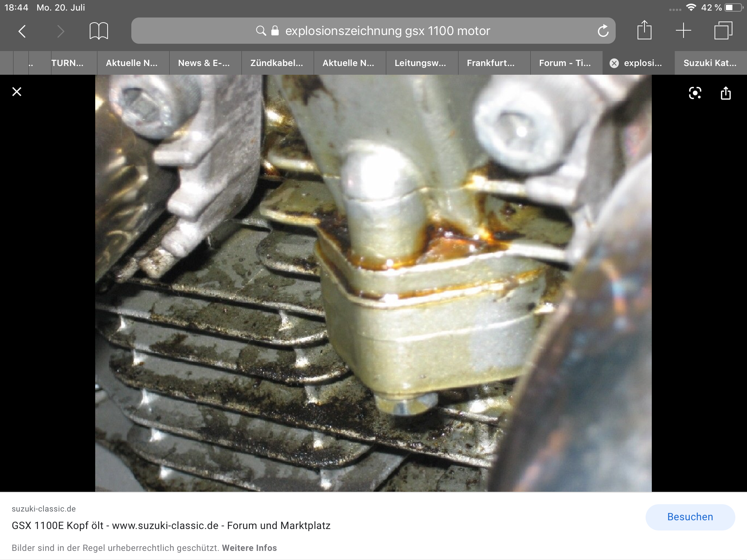Tap the Safari back arrow

(x=22, y=31)
